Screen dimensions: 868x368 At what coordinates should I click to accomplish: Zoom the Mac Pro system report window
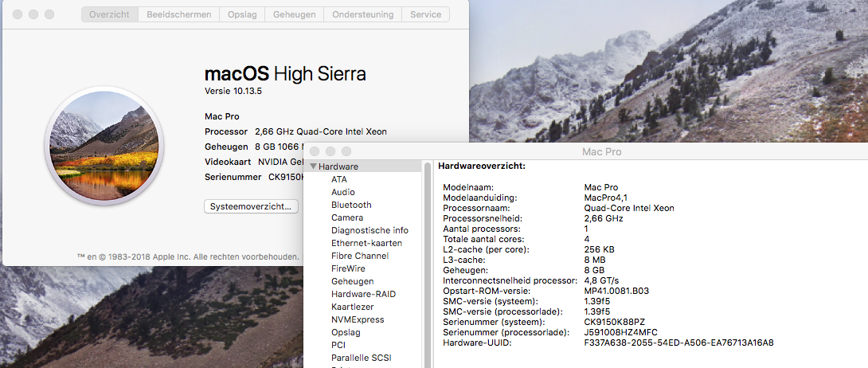[x=346, y=151]
